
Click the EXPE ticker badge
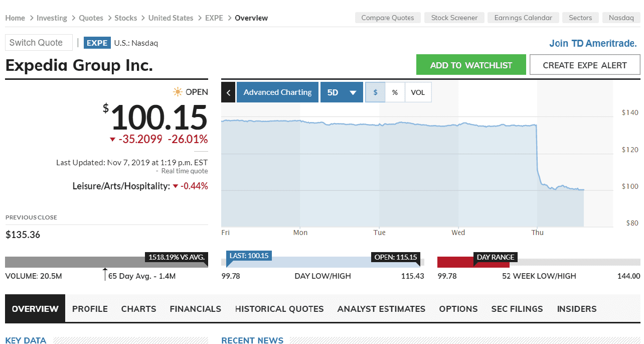point(97,43)
